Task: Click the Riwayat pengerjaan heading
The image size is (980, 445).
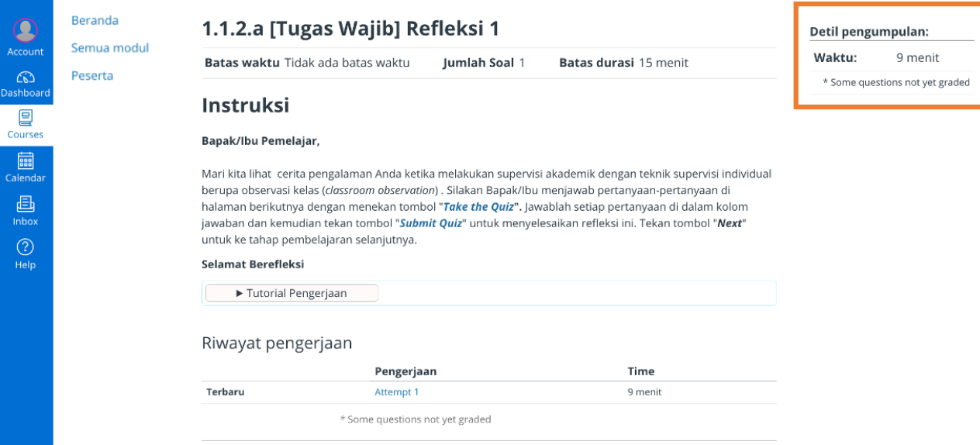Action: tap(277, 343)
